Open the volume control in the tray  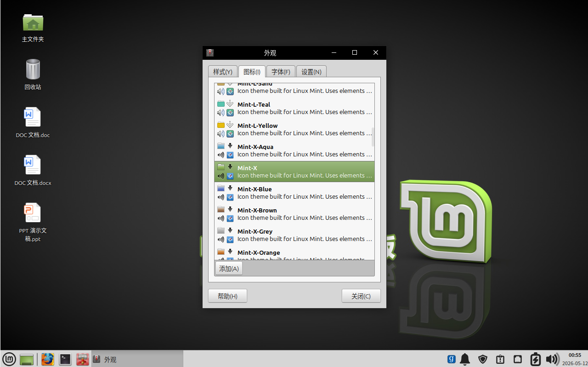[x=553, y=359]
